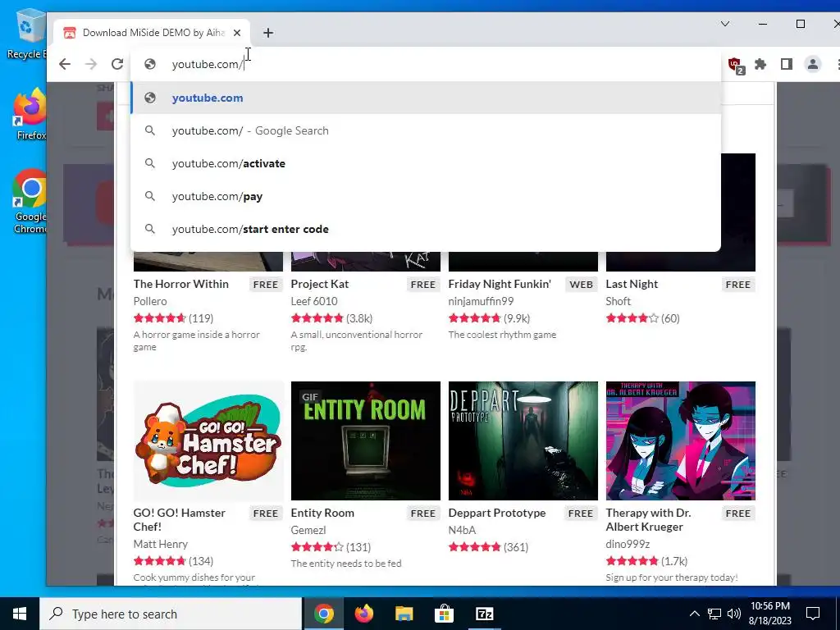Click the Entity Room thumbnail

point(365,441)
